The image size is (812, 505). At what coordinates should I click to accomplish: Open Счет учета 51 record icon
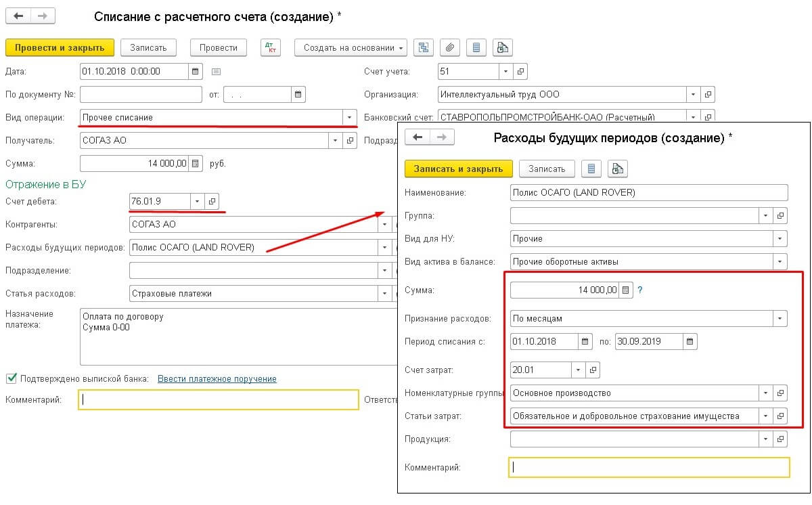(x=520, y=71)
